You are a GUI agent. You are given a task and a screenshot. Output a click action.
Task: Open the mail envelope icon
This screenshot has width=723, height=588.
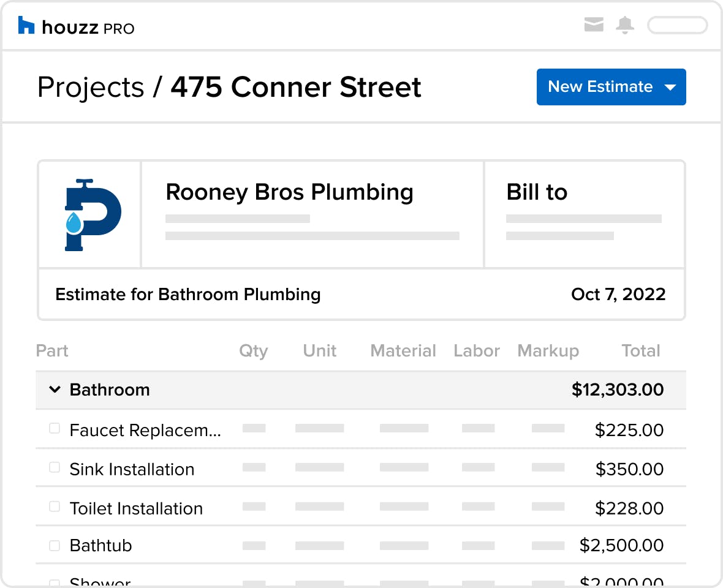[594, 25]
